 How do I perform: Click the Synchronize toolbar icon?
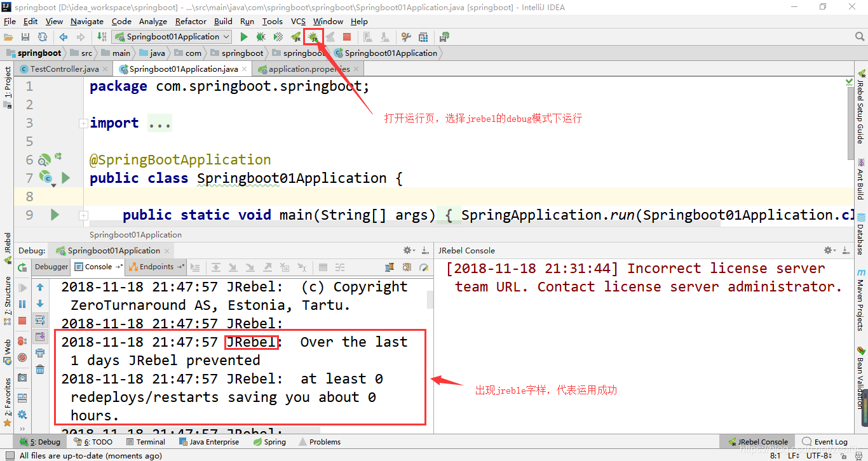[x=43, y=37]
